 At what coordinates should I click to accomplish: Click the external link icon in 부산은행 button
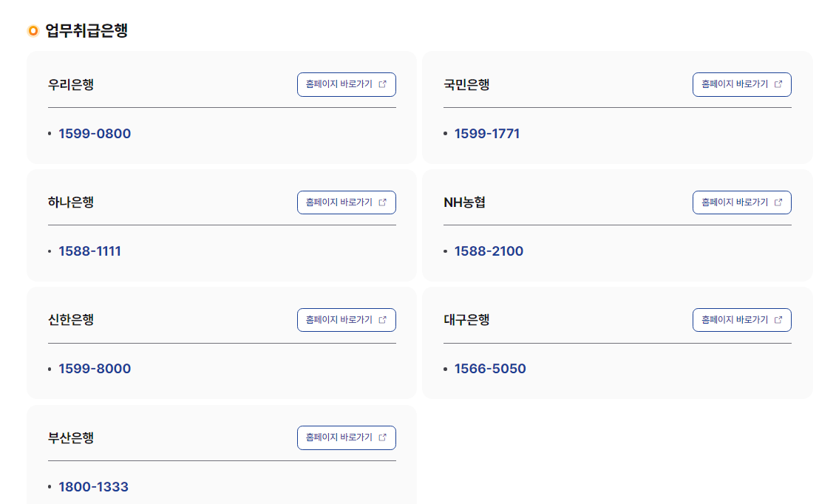pos(382,437)
